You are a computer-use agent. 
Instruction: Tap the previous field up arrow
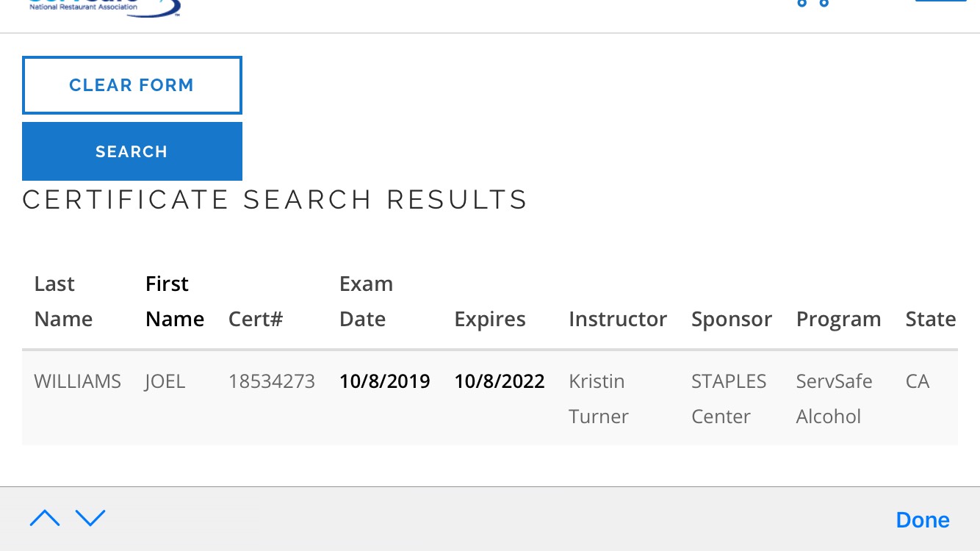(x=45, y=519)
